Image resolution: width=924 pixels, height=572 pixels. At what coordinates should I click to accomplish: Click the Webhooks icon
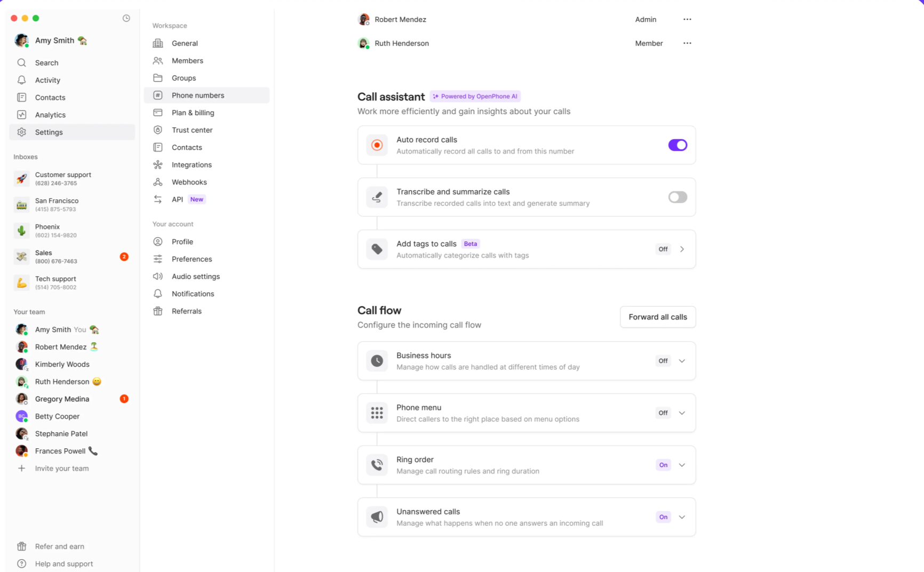pos(158,182)
